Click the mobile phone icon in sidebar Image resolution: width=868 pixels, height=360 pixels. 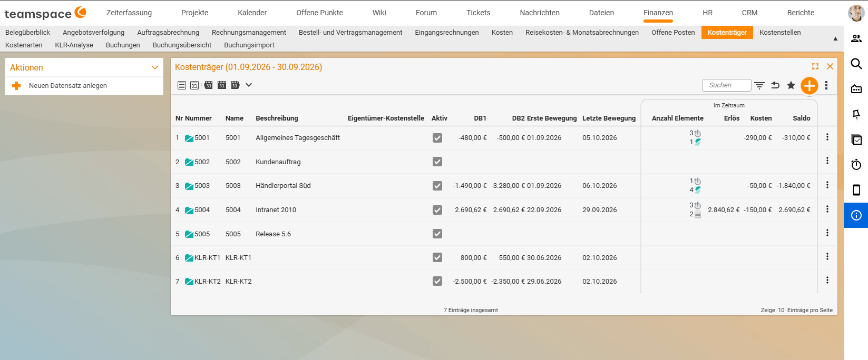856,190
